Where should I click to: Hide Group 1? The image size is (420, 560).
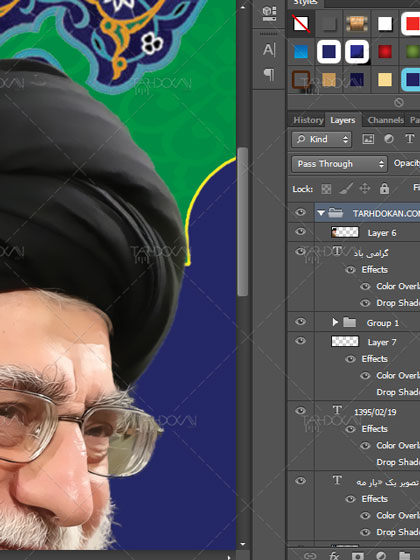[x=301, y=322]
